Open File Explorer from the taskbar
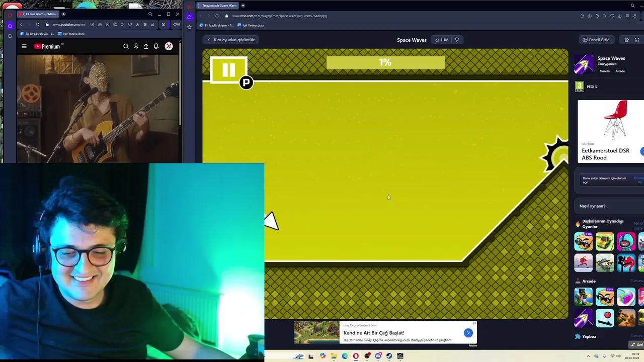 coord(334,356)
